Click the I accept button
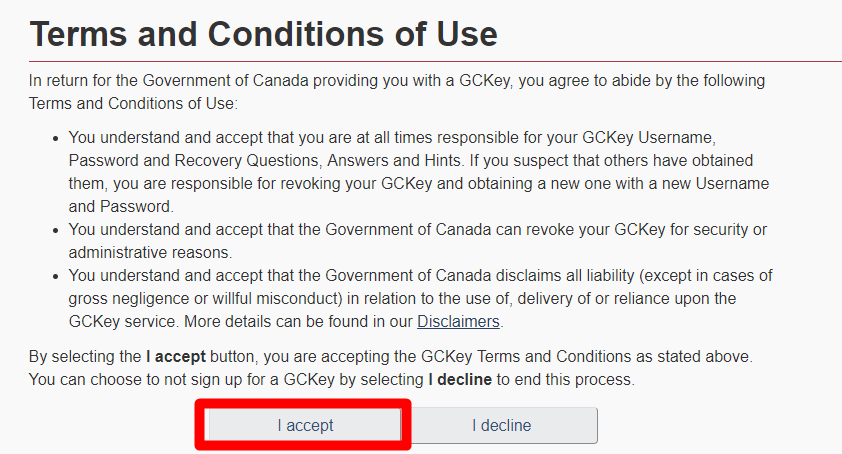 pyautogui.click(x=305, y=425)
